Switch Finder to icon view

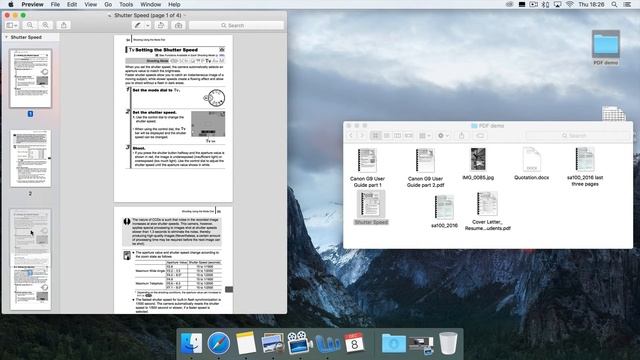point(376,136)
